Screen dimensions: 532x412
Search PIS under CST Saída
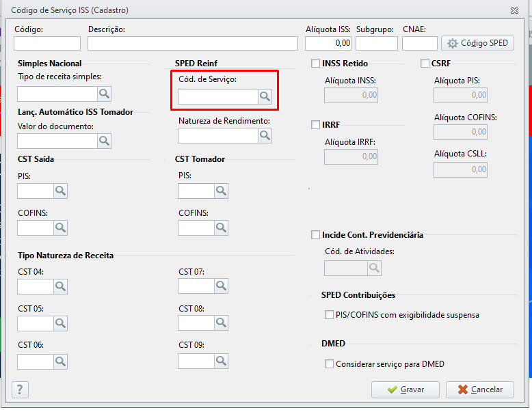(60, 191)
